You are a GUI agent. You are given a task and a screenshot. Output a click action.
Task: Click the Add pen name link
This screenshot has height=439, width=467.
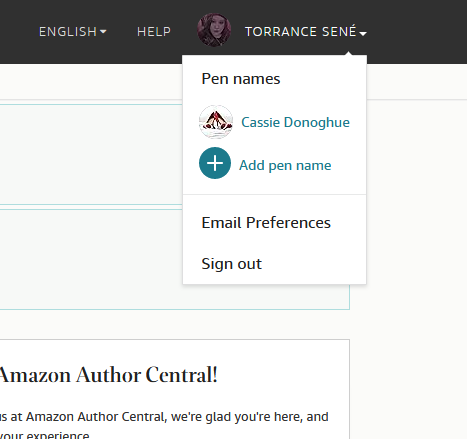click(285, 165)
